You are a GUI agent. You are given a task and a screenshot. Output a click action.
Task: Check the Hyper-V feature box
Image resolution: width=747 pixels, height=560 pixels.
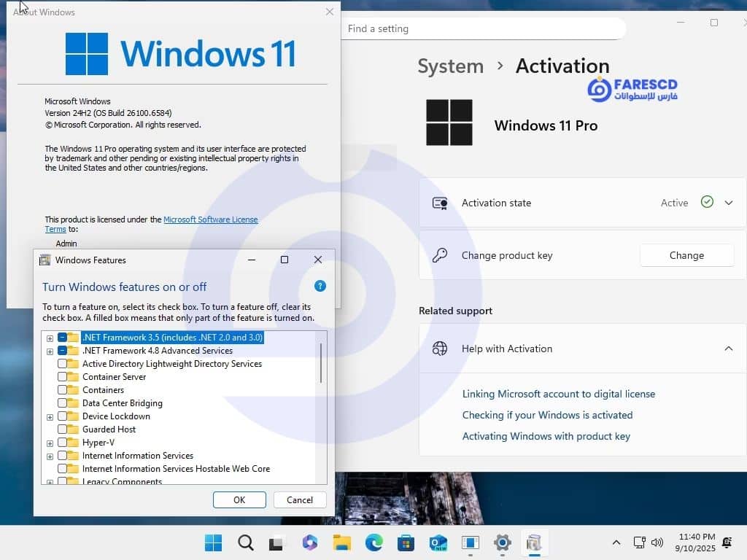point(63,443)
